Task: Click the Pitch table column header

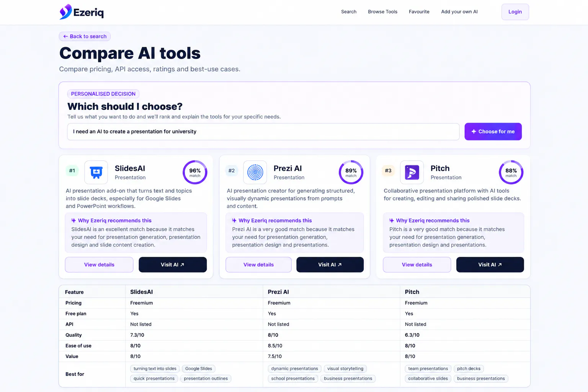Action: (412, 292)
